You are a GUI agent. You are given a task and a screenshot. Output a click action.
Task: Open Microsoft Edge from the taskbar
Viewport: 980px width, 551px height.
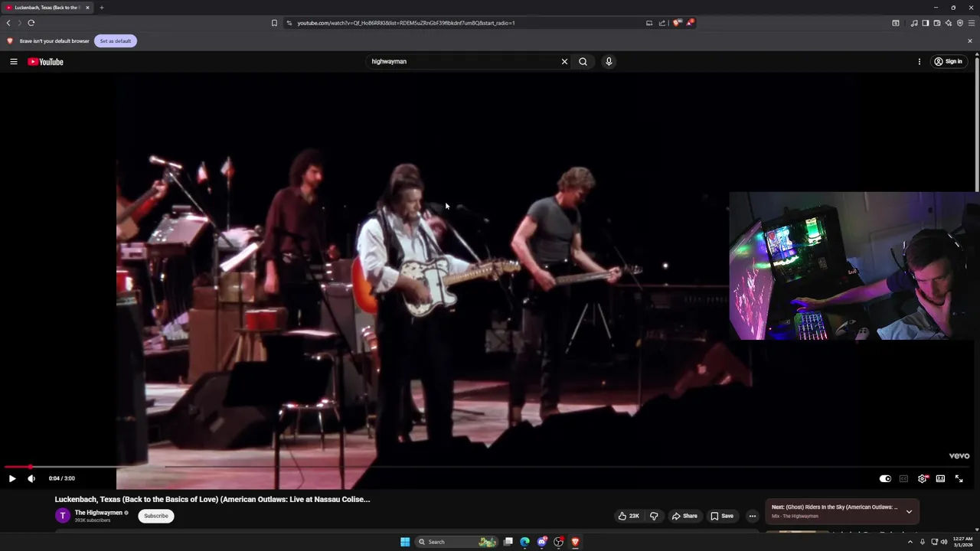(524, 543)
